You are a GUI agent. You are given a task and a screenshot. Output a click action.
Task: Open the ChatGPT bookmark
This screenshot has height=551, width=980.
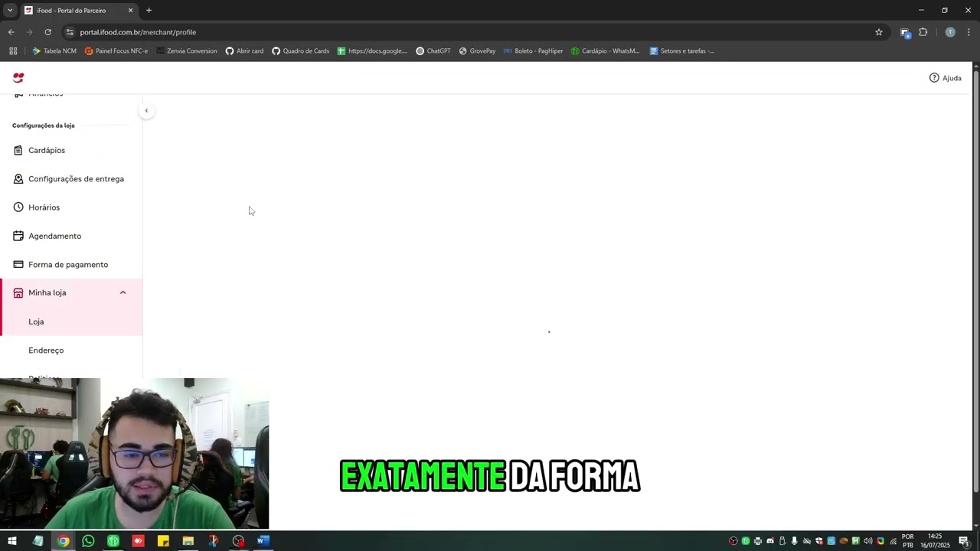point(433,51)
